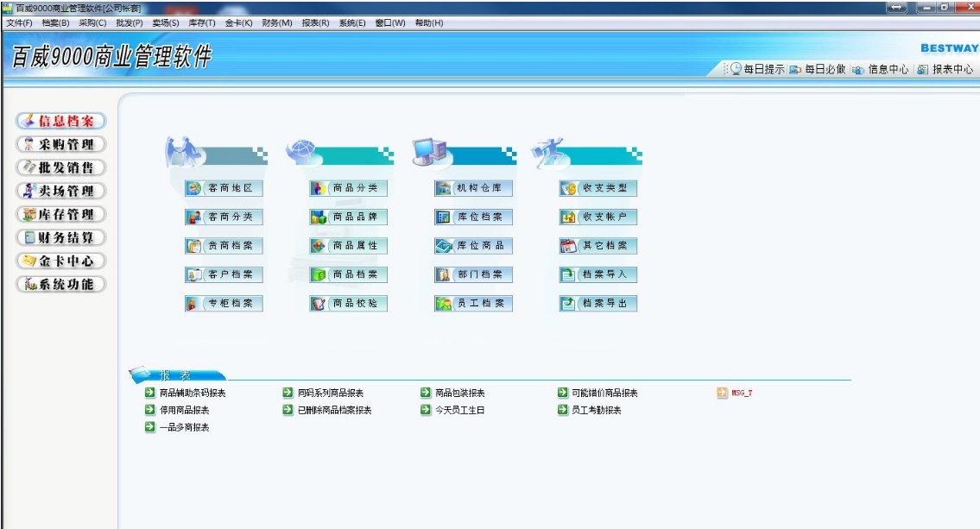This screenshot has height=529, width=980.
Task: Click 每日提示 toolbar item
Action: pos(757,69)
